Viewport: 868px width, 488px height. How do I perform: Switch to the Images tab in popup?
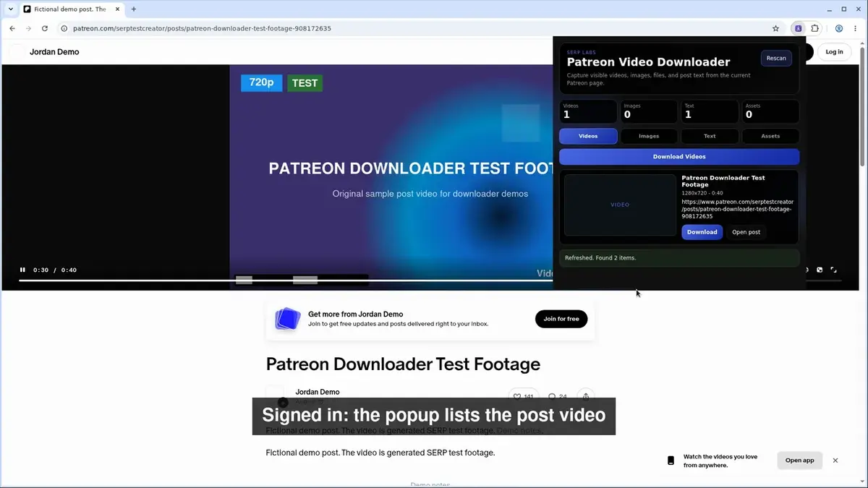click(649, 136)
